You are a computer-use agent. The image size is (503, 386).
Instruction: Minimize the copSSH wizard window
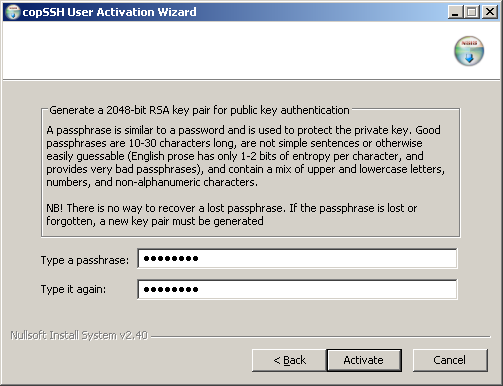tap(455, 12)
